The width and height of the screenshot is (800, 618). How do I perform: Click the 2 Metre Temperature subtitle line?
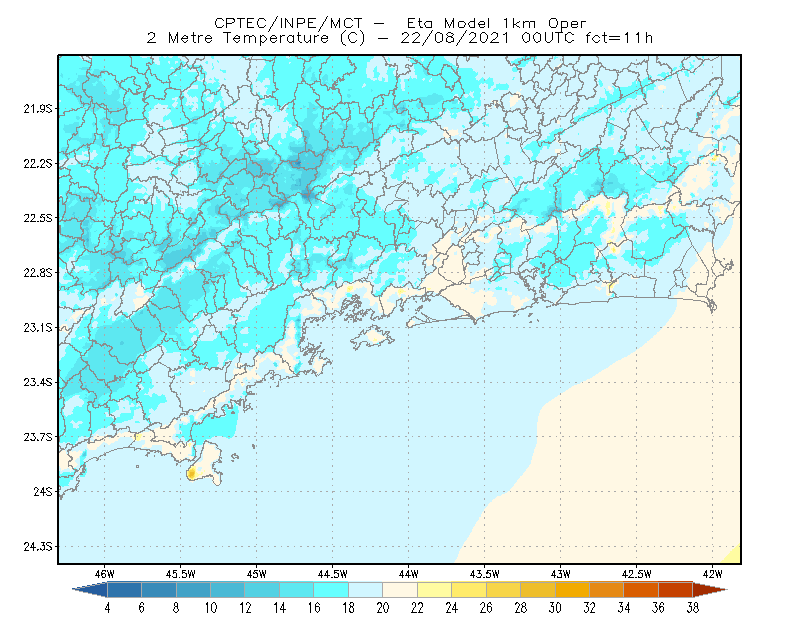point(399,38)
